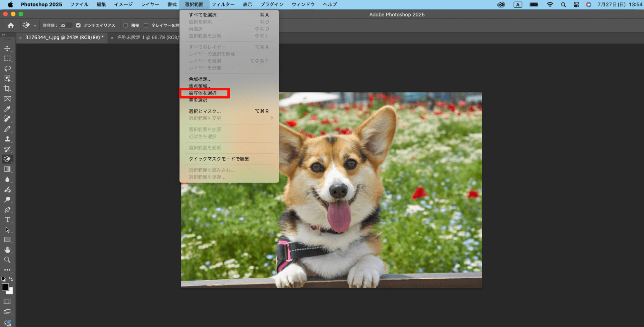Select the Crop tool
This screenshot has height=327, width=644.
click(7, 89)
